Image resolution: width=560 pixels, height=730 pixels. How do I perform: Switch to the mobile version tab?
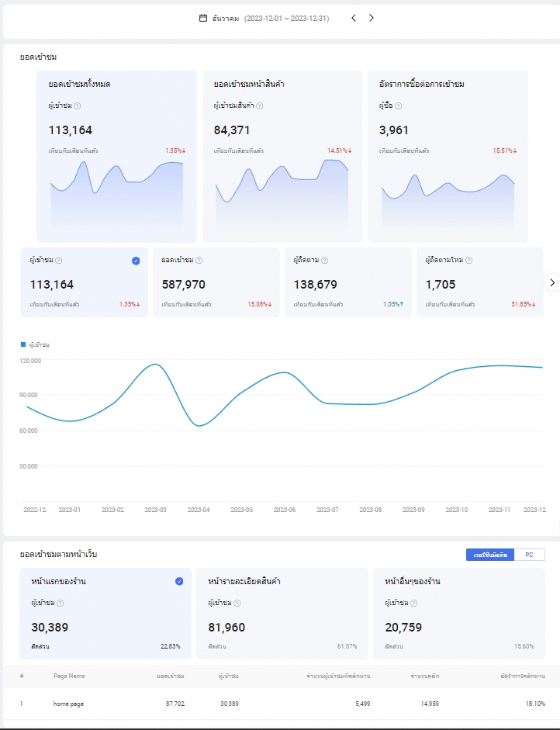490,555
